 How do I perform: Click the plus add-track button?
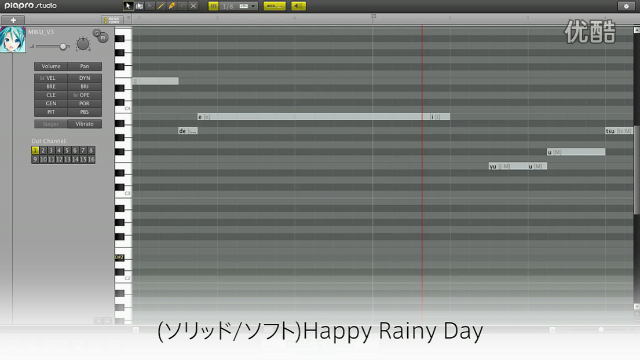coord(13,20)
